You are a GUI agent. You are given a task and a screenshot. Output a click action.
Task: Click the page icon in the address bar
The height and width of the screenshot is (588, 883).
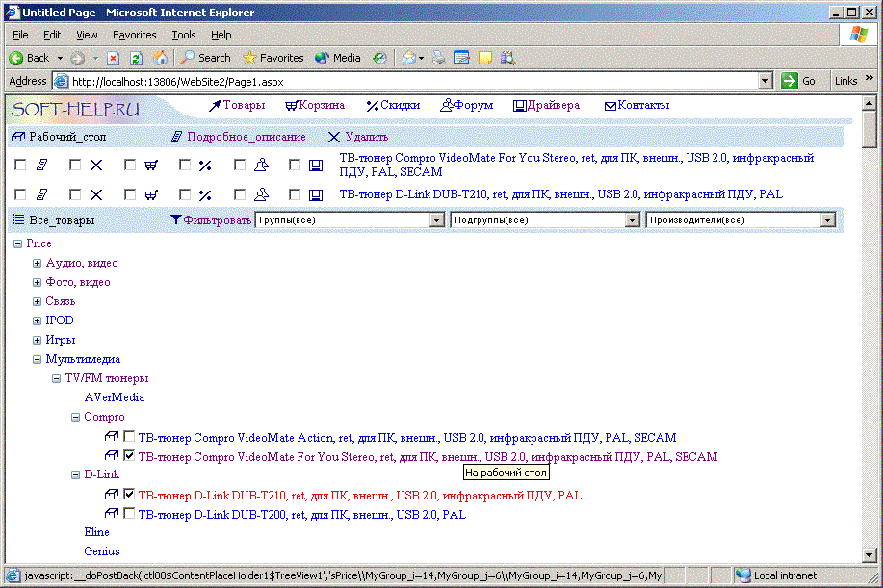[x=61, y=81]
